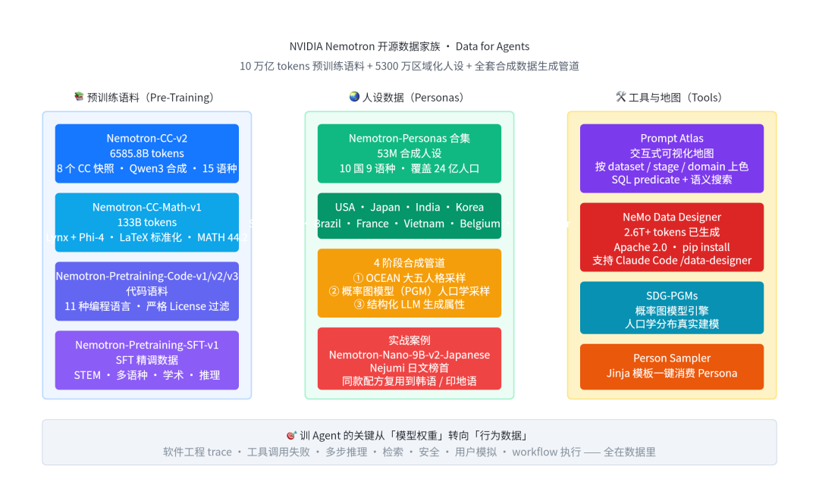
Task: Click the line 10 国 9 语种 · 覆盖 24 亿人口
Action: (x=409, y=168)
